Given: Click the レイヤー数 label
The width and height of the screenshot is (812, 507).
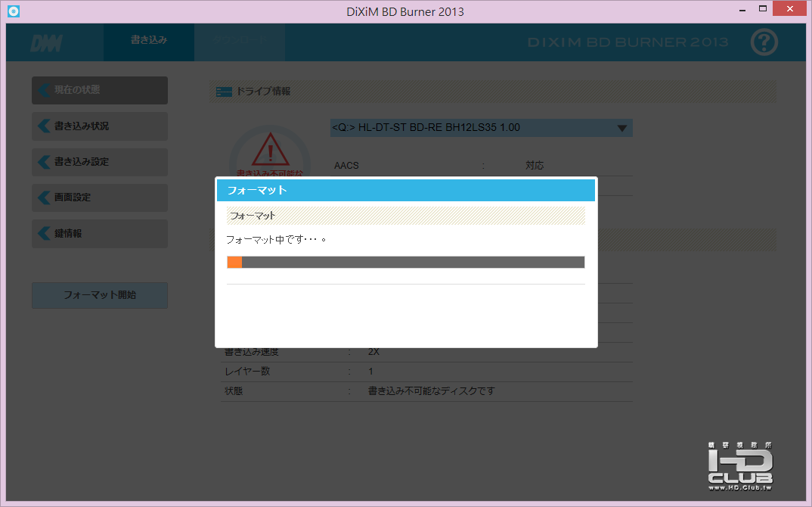Looking at the screenshot, I should coord(247,372).
